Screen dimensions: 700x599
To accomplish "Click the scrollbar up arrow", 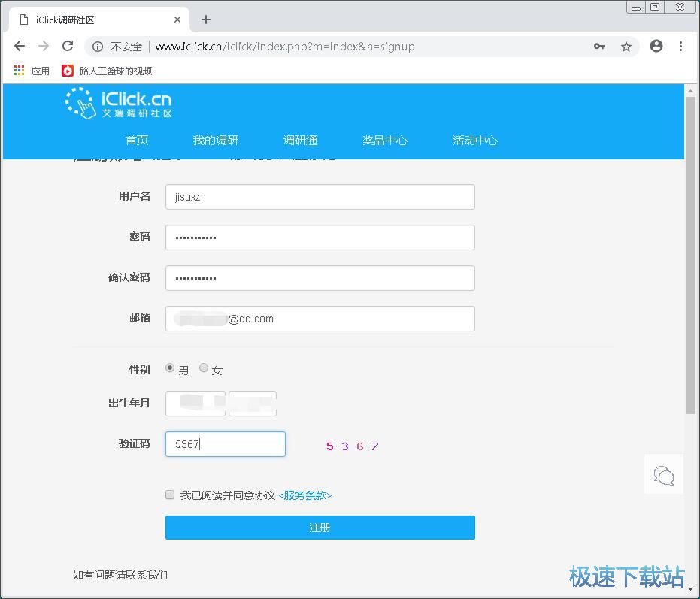I will coord(690,91).
